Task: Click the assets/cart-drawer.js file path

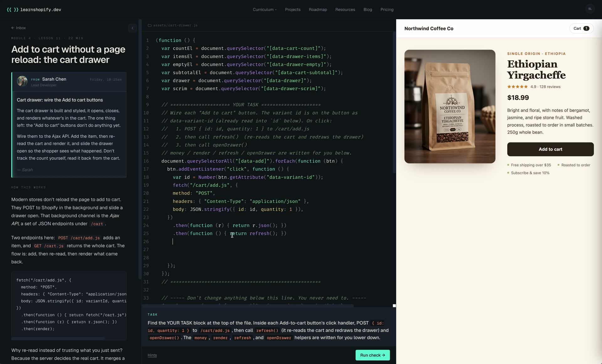Action: 175,25
